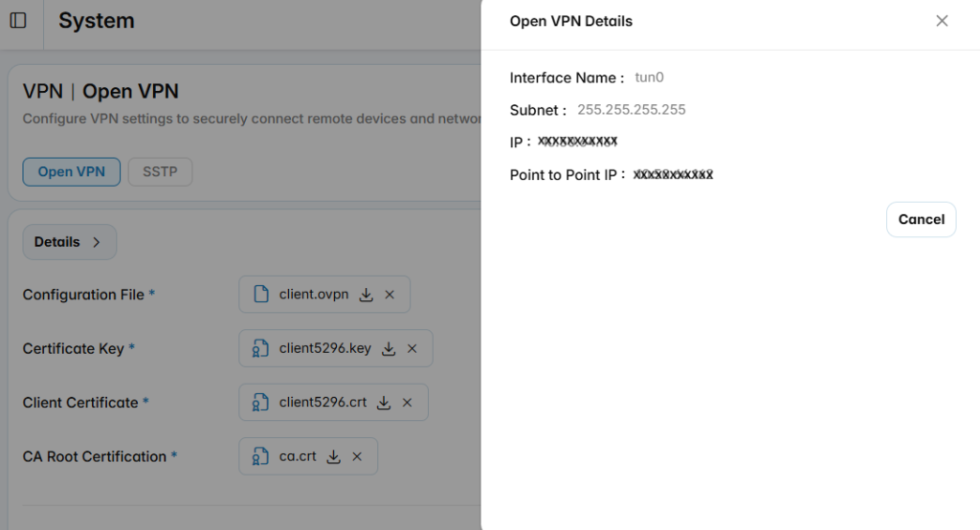This screenshot has width=980, height=530.
Task: Download the client.ovpn configuration file
Action: [x=367, y=295]
